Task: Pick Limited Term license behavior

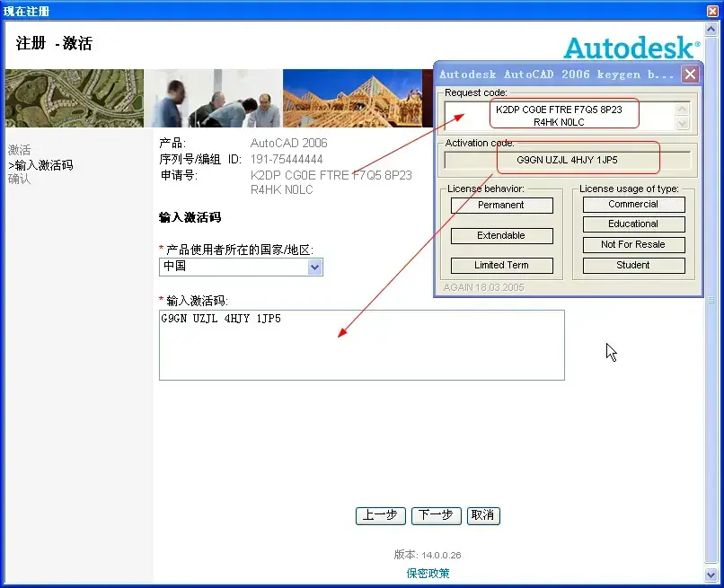Action: tap(501, 266)
